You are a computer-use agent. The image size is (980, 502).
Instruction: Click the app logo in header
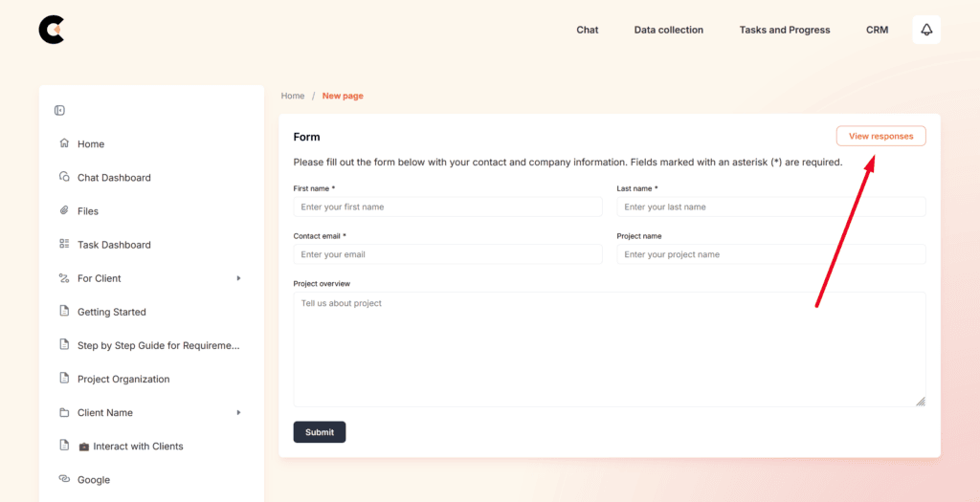(x=51, y=30)
